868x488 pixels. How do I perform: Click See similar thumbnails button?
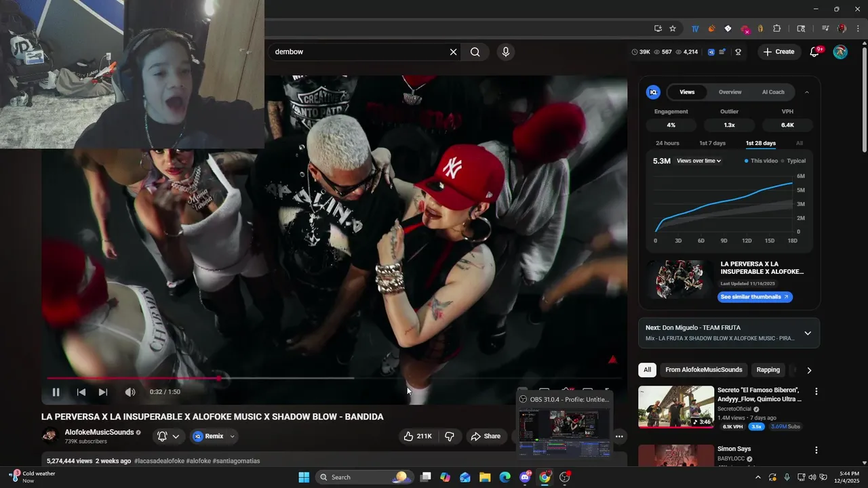(x=755, y=297)
